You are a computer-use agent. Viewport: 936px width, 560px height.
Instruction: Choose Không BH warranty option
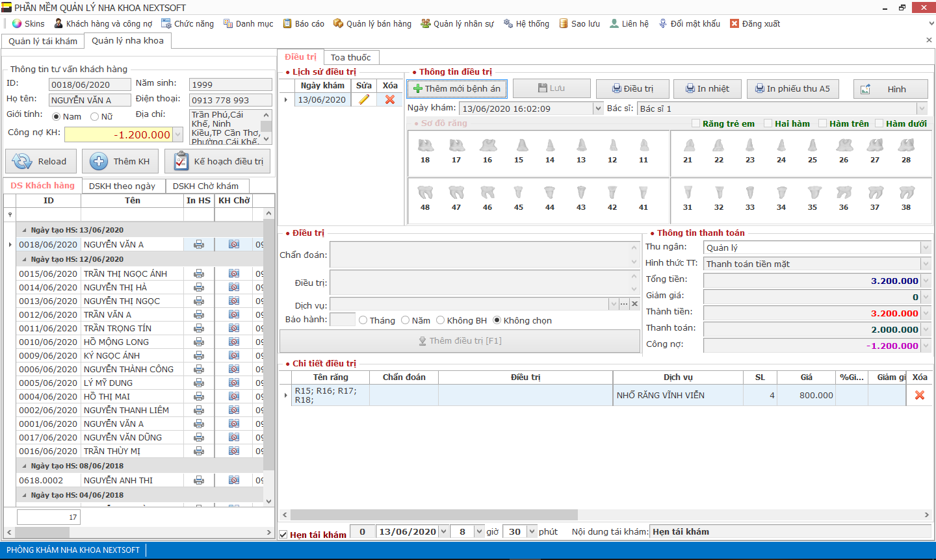(440, 320)
